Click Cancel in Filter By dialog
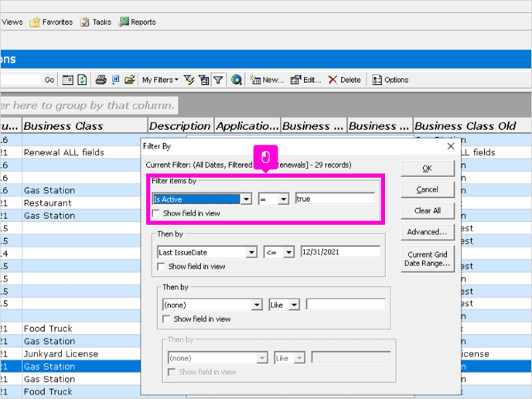The height and width of the screenshot is (399, 532). click(x=427, y=189)
